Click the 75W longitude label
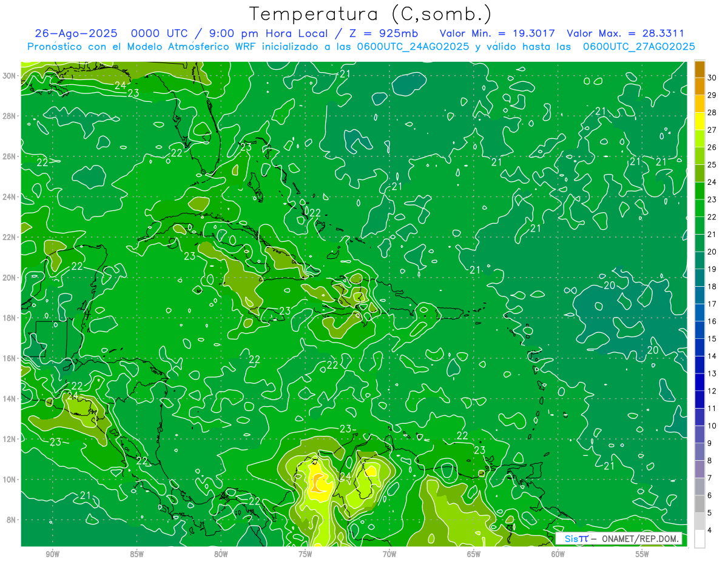Viewport: 728px width, 562px height. pos(305,554)
